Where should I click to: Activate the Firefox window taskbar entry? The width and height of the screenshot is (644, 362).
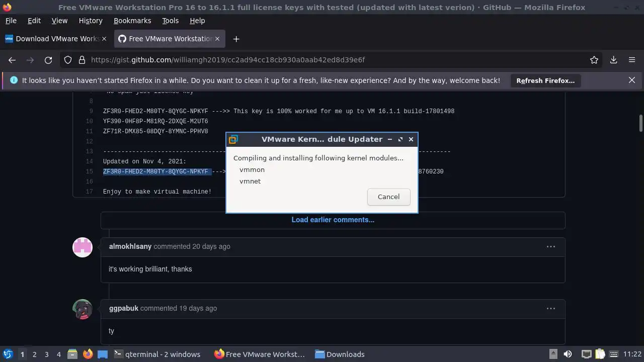coord(260,354)
